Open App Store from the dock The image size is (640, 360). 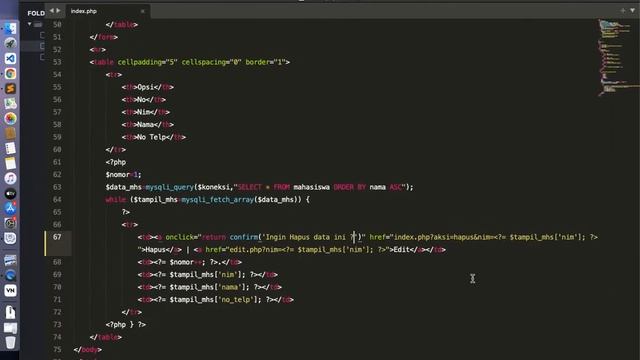click(x=11, y=208)
